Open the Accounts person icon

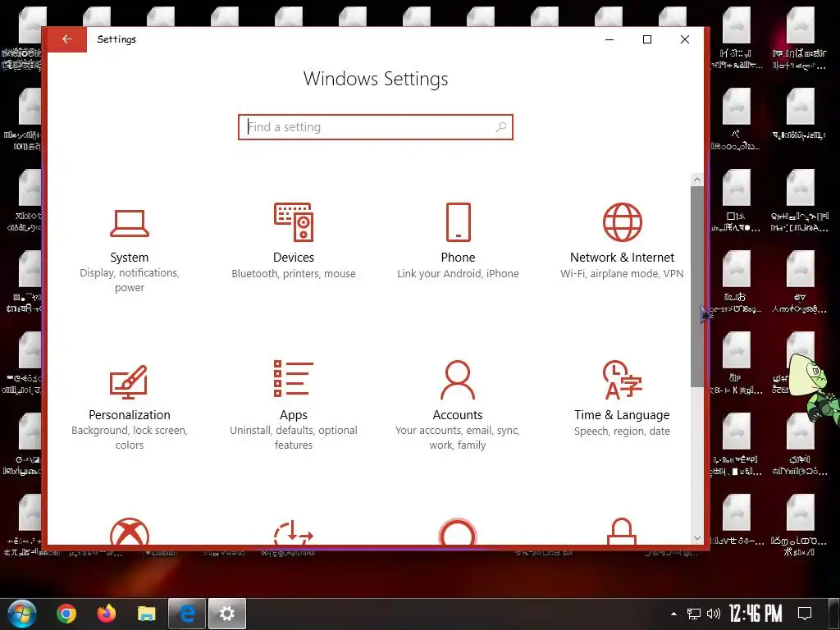click(x=458, y=380)
